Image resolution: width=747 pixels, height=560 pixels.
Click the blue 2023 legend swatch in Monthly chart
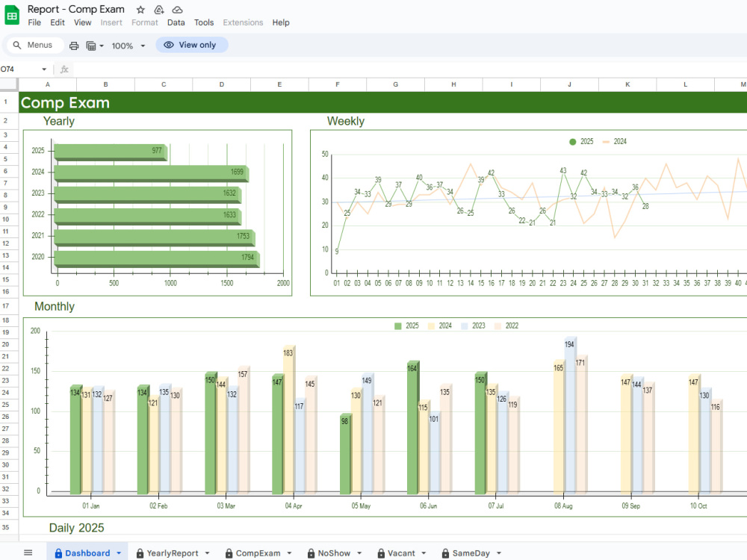(x=465, y=326)
